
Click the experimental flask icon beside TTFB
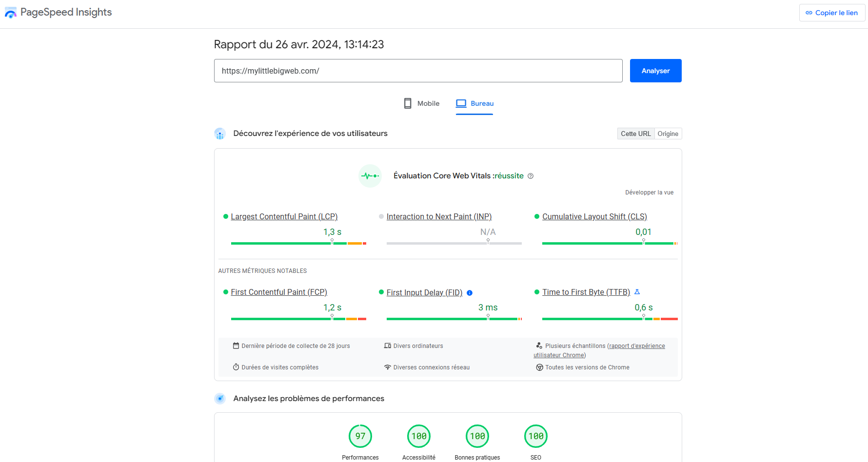pyautogui.click(x=637, y=292)
